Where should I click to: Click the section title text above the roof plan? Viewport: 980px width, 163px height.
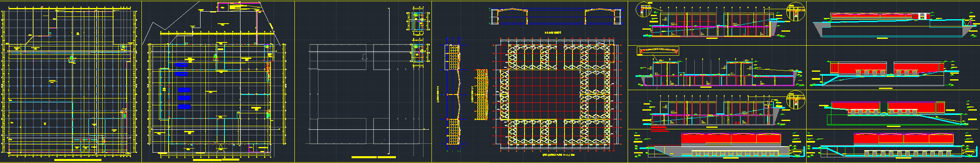tap(553, 32)
